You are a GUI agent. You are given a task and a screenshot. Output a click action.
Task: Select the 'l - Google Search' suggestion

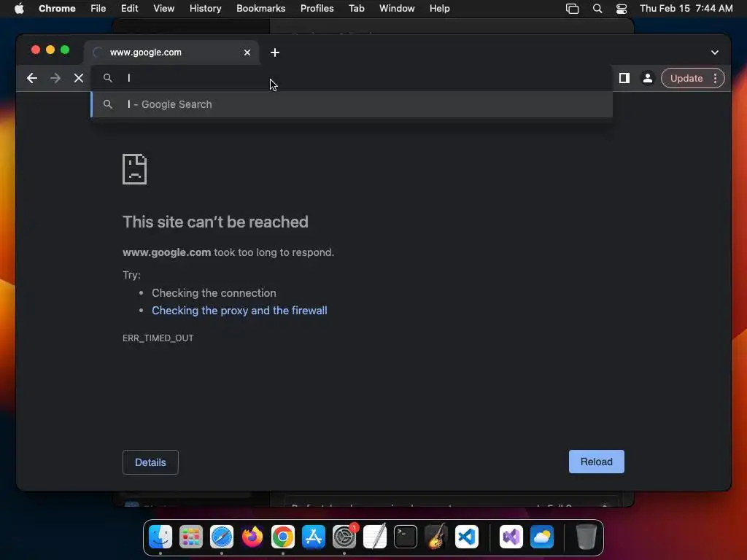[352, 104]
